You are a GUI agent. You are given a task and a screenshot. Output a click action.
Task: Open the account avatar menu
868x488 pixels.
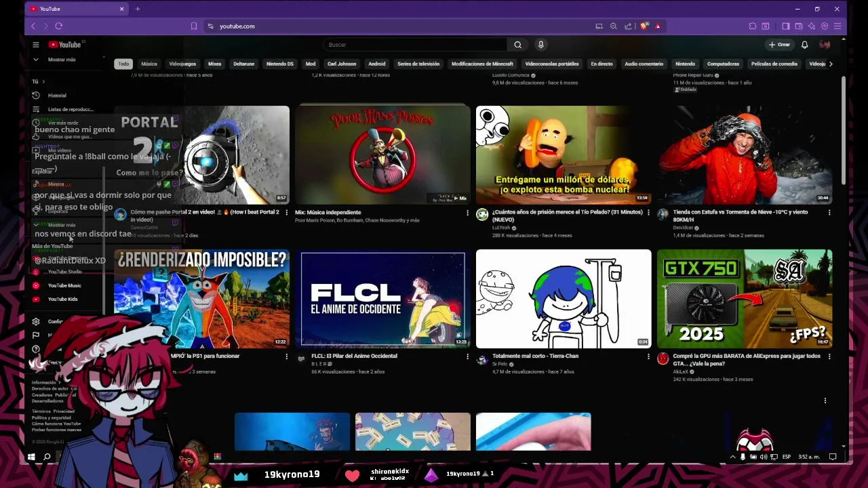(825, 45)
